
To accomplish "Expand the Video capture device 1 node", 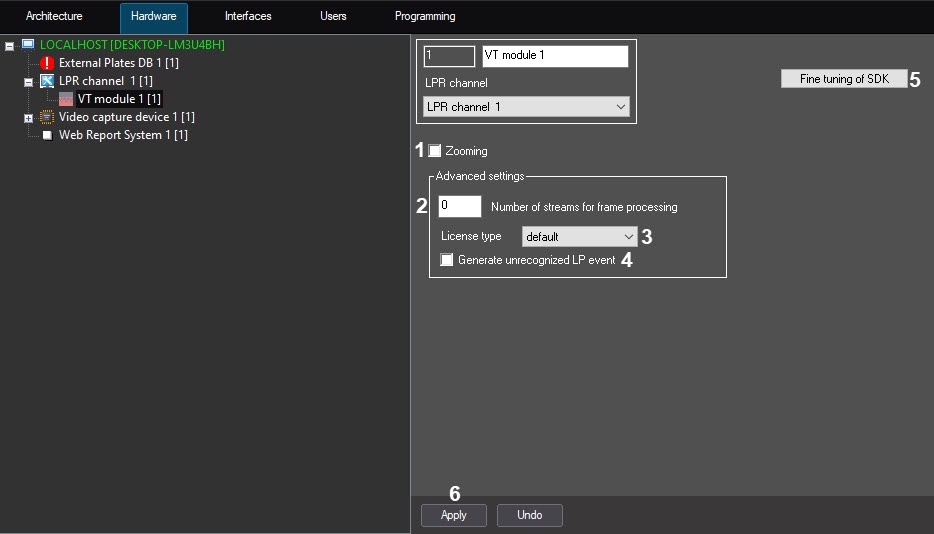I will pos(28,118).
